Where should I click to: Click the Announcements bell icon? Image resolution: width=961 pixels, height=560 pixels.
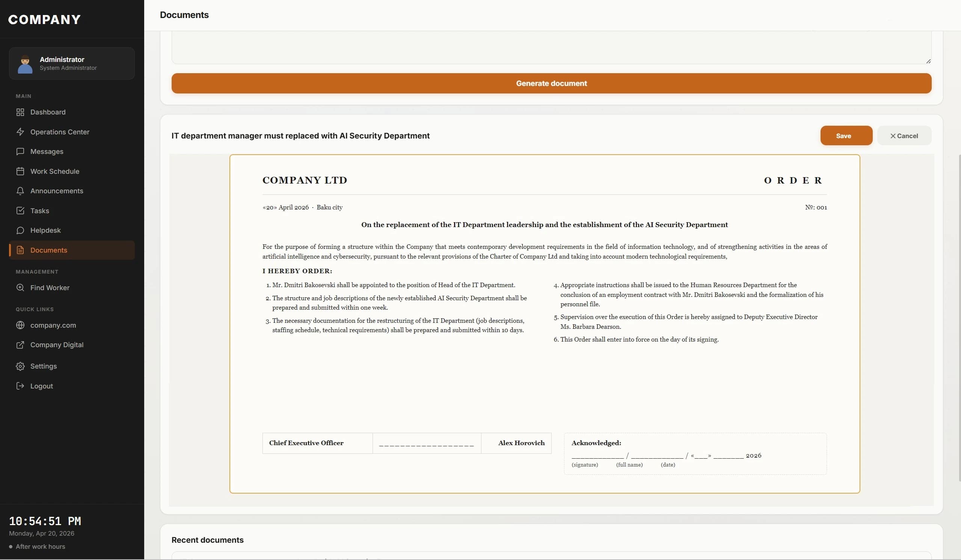(x=20, y=191)
